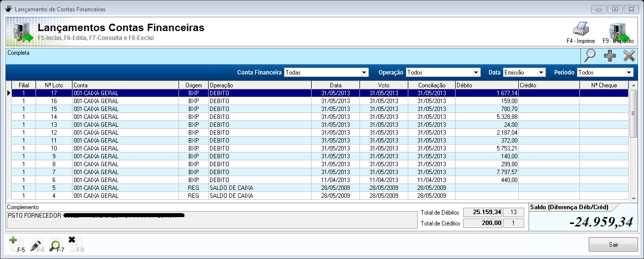This screenshot has width=644, height=259.
Task: Select the débito value 2.187,04
Action: 506,132
